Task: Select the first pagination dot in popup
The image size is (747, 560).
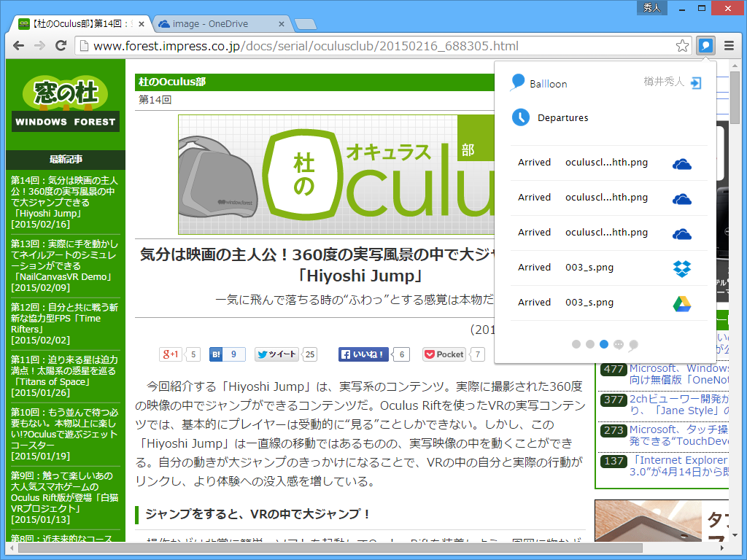Action: [576, 344]
